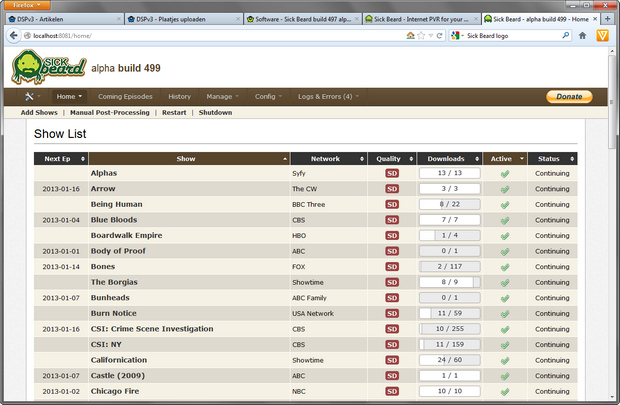The width and height of the screenshot is (620, 405).
Task: Click the active checkmark for Chicago Fire
Action: coord(505,392)
